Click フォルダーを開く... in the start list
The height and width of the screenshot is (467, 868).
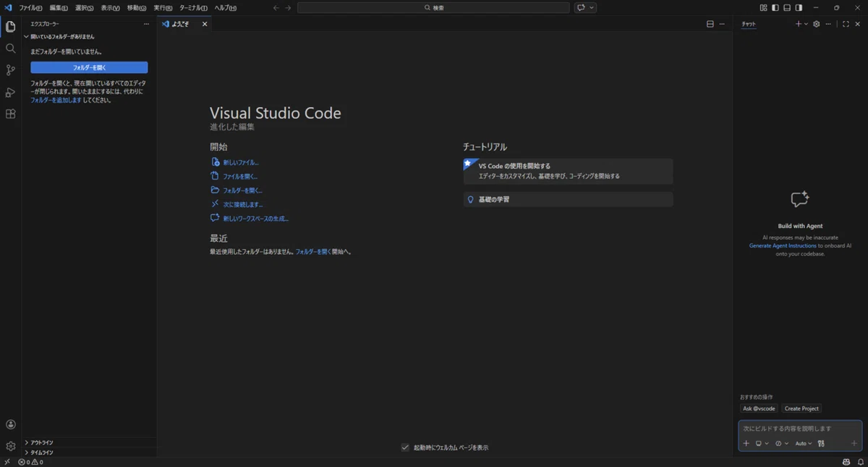pyautogui.click(x=242, y=190)
